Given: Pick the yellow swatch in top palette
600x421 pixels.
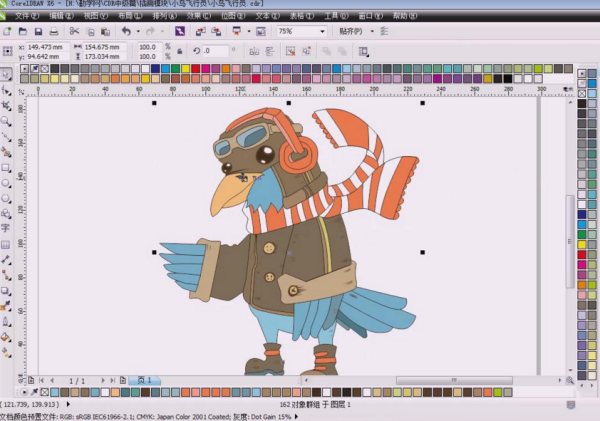Looking at the screenshot, I should click(x=185, y=69).
